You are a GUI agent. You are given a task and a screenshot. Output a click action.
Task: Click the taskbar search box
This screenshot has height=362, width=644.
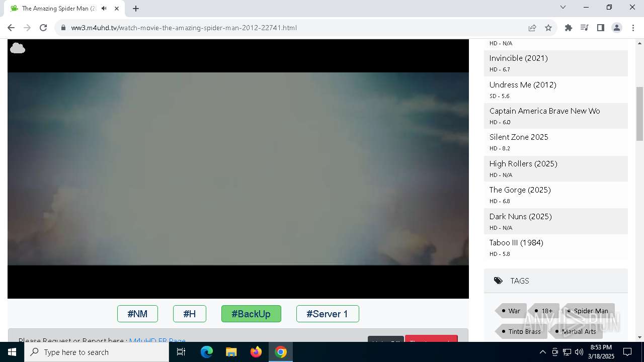[x=97, y=352]
